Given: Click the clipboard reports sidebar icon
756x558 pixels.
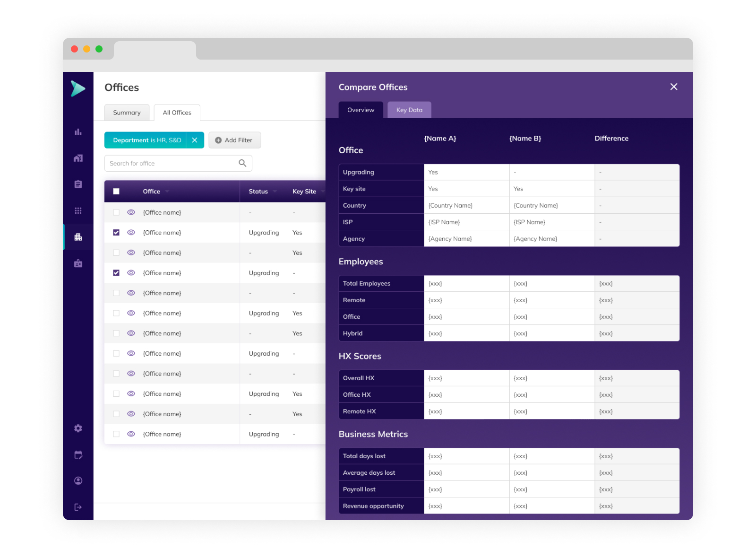Looking at the screenshot, I should [78, 184].
